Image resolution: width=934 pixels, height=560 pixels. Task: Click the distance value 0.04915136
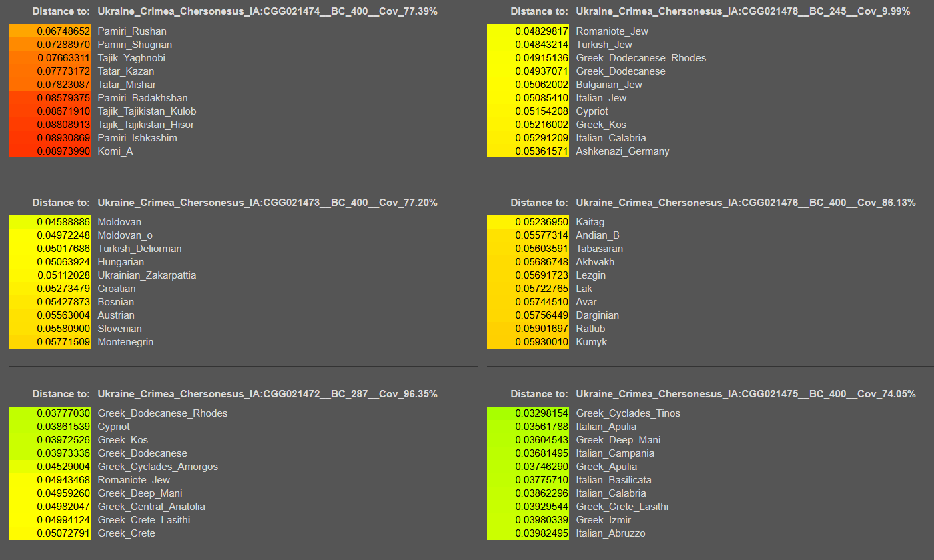point(542,58)
